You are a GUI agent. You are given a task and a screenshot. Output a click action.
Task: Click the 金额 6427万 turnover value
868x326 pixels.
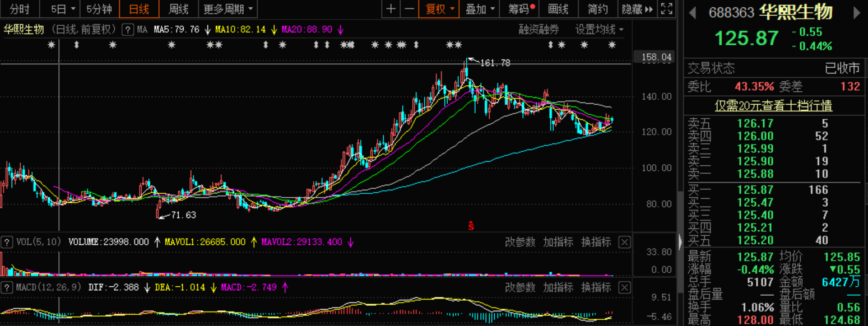click(x=841, y=282)
